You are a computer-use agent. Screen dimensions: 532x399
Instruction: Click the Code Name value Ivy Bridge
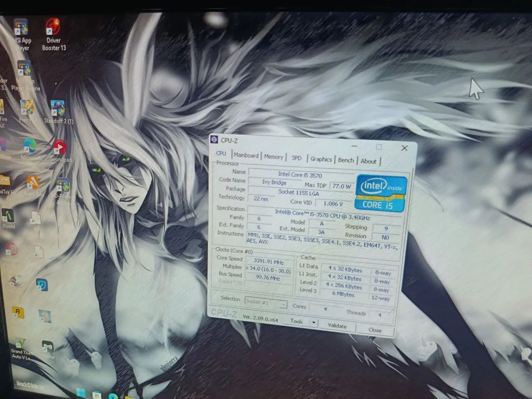click(274, 182)
